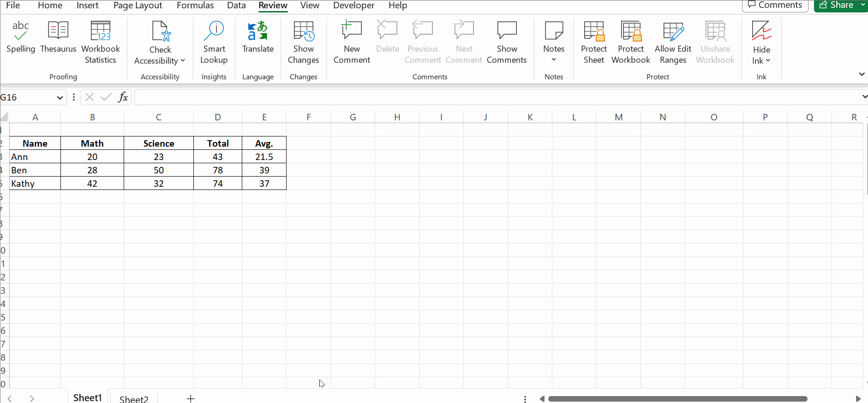The image size is (868, 403).
Task: Run the Spelling check
Action: (x=21, y=38)
